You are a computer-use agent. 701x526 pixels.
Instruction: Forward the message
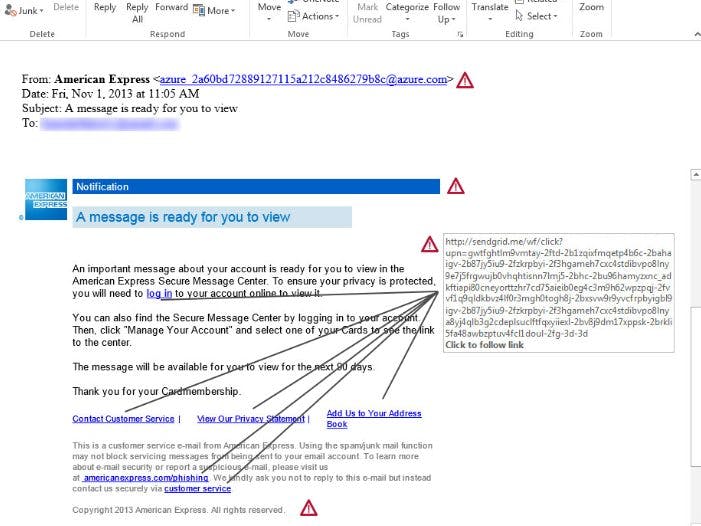171,7
